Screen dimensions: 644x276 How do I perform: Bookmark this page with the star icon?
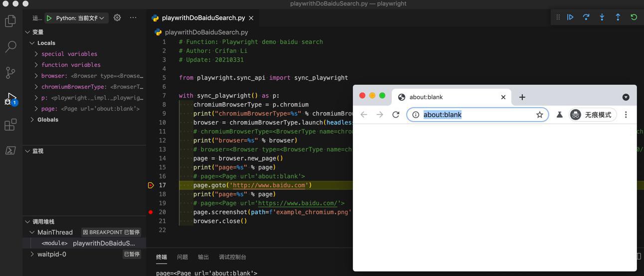[539, 115]
